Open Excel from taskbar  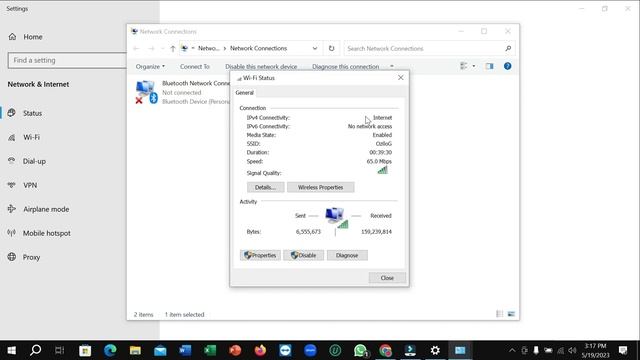point(210,350)
